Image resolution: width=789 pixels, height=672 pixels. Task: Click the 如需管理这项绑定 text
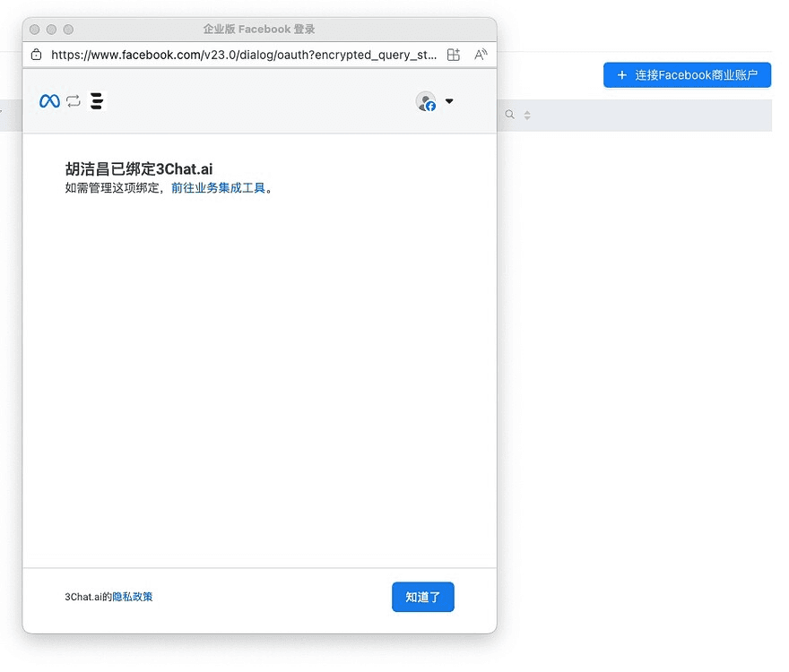112,187
